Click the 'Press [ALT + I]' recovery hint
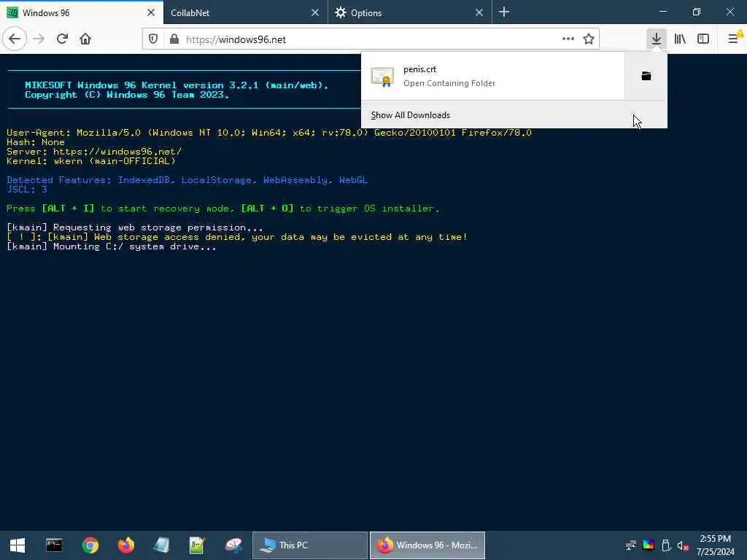747x560 pixels. (223, 209)
